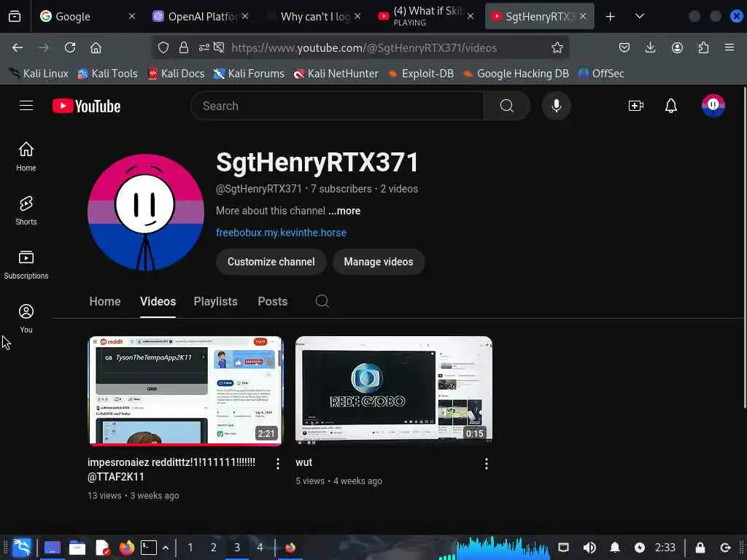Click the channel profile picture
Image resolution: width=747 pixels, height=560 pixels.
[146, 212]
